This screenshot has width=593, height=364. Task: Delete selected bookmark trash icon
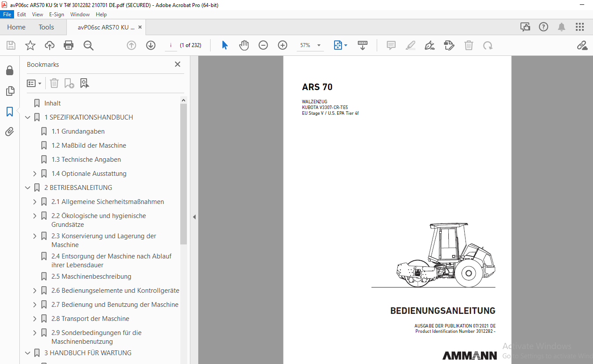click(x=54, y=83)
